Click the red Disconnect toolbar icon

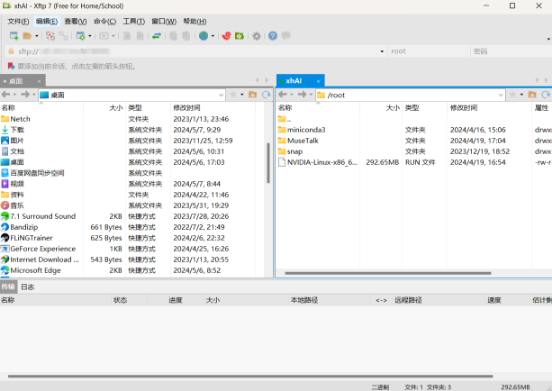(50, 36)
